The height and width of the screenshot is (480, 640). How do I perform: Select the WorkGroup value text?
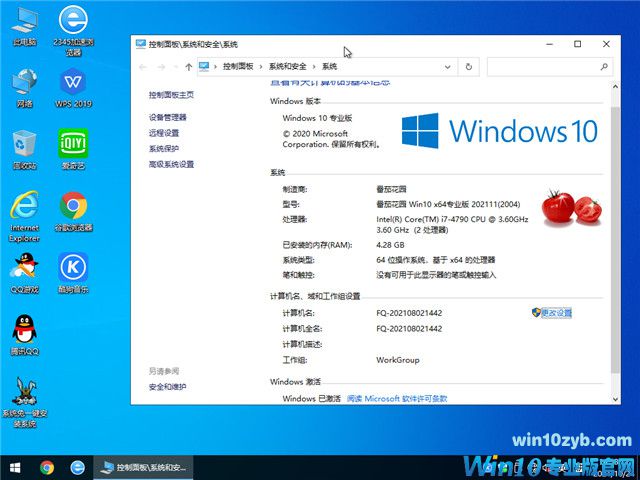pyautogui.click(x=398, y=360)
